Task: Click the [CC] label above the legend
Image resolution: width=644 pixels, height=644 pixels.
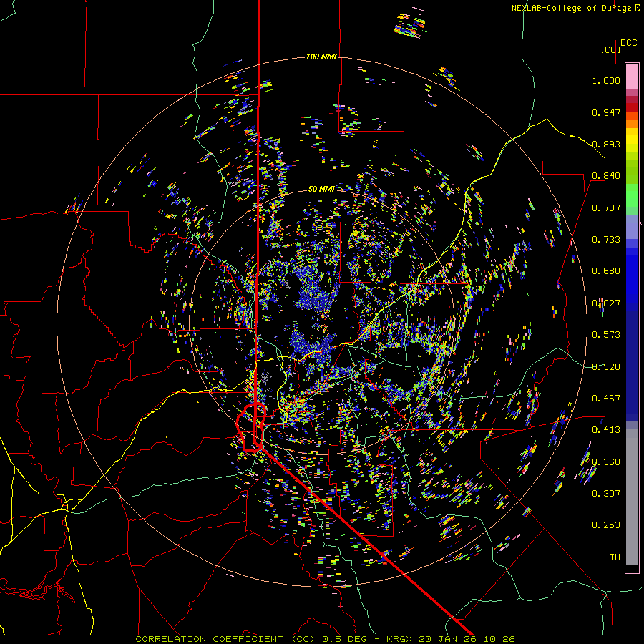Action: 610,49
